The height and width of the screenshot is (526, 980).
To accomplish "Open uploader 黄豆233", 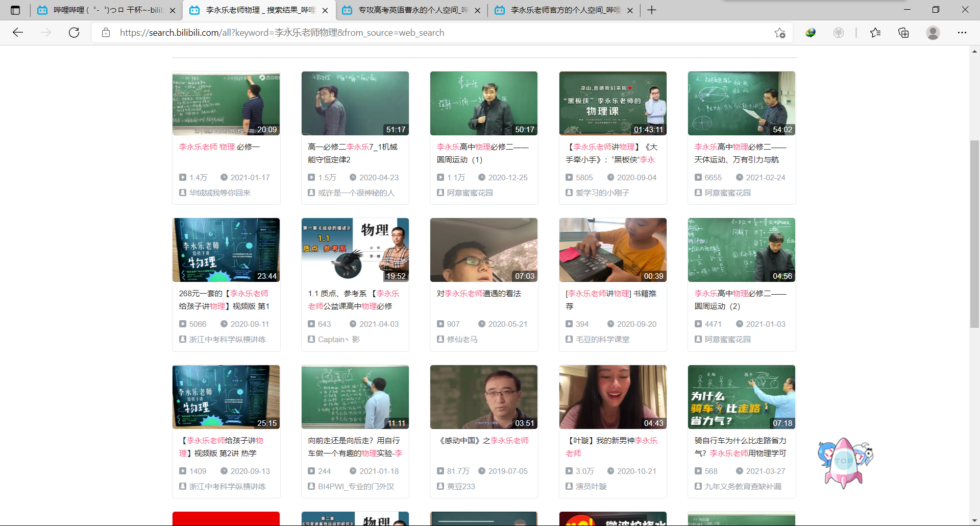I will pyautogui.click(x=461, y=487).
